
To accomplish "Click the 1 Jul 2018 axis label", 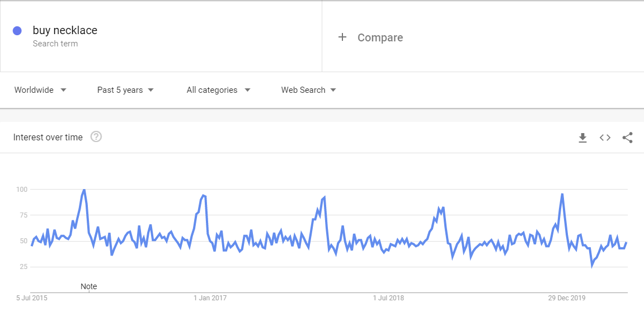I will [388, 298].
